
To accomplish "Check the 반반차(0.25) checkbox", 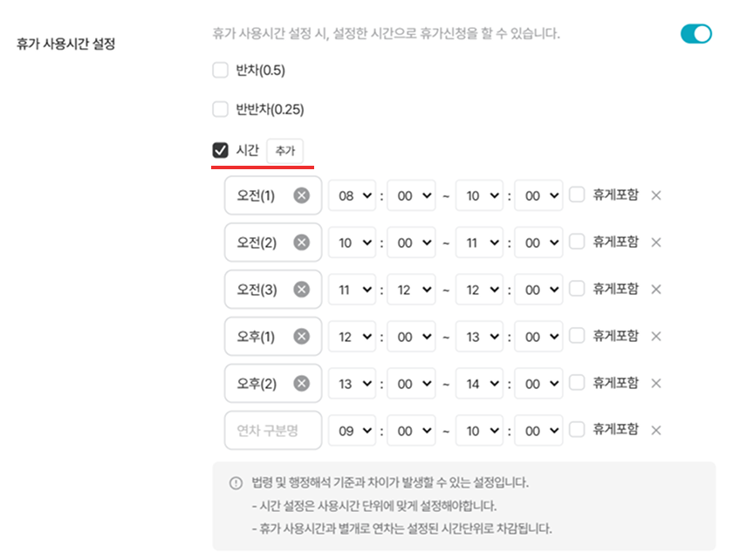I will coord(220,109).
